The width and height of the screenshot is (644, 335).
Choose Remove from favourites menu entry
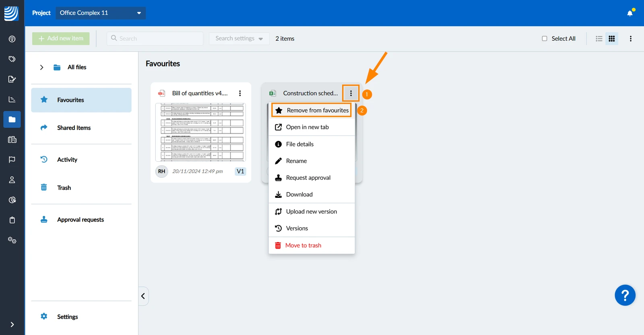click(312, 110)
